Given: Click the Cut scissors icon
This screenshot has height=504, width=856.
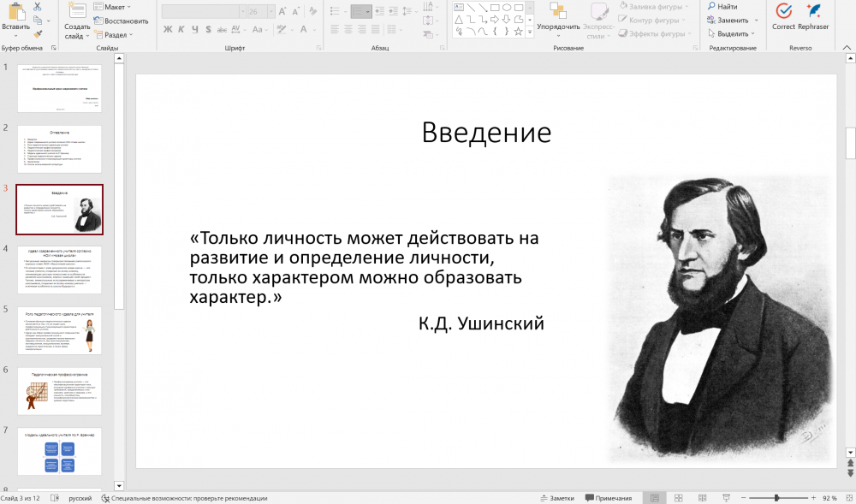Looking at the screenshot, I should [x=38, y=7].
